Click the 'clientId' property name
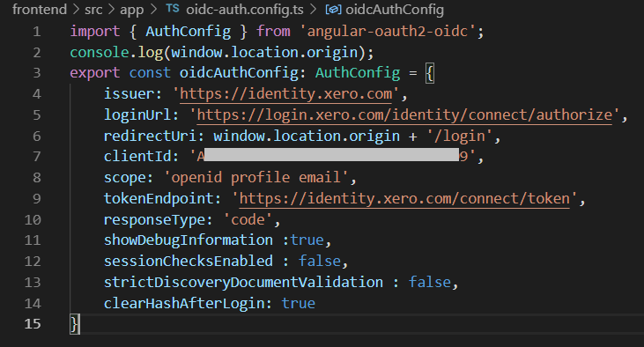 point(137,157)
